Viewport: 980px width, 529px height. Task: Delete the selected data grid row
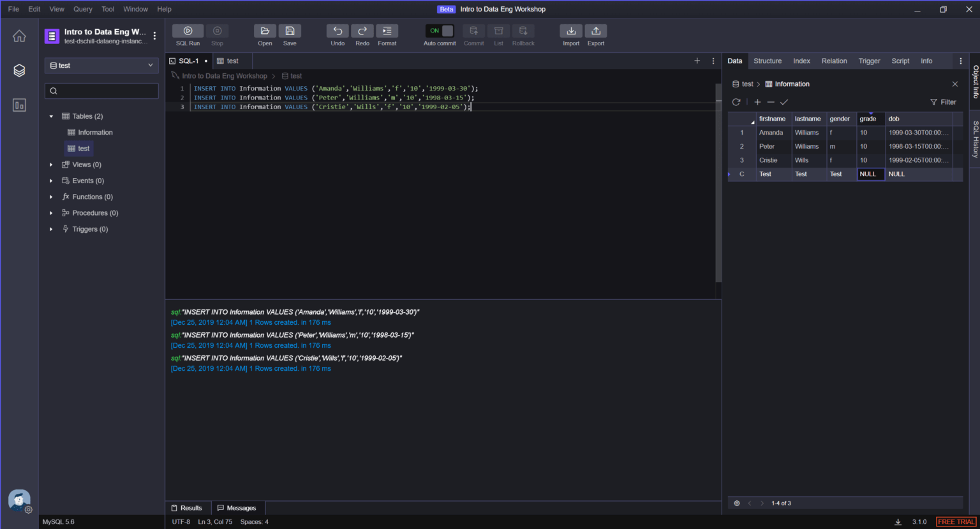[771, 101]
